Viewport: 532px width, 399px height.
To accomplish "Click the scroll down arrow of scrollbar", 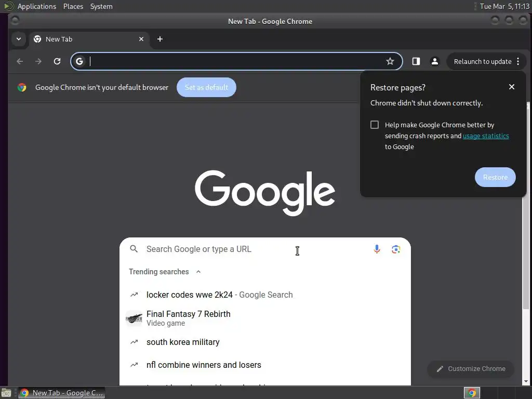I will coord(526,382).
